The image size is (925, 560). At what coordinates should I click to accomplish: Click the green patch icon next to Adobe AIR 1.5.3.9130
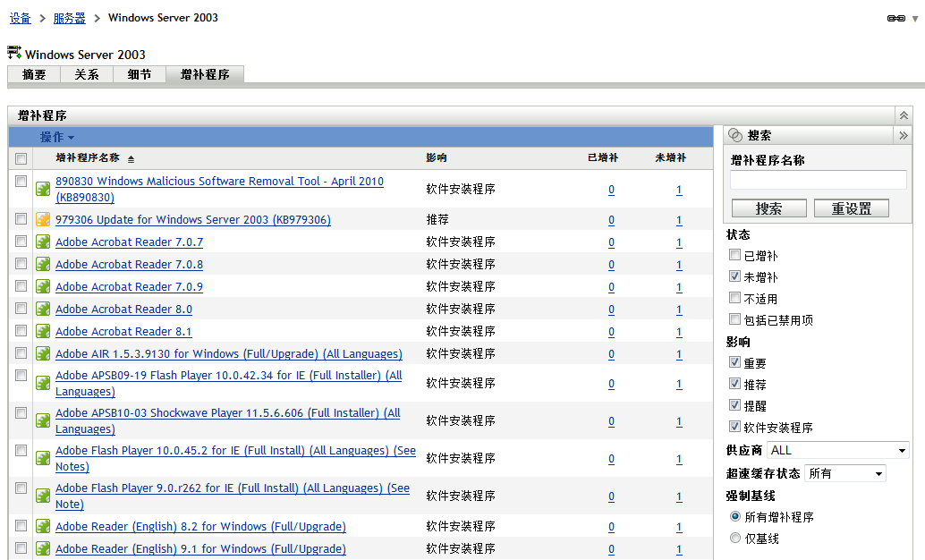point(43,353)
